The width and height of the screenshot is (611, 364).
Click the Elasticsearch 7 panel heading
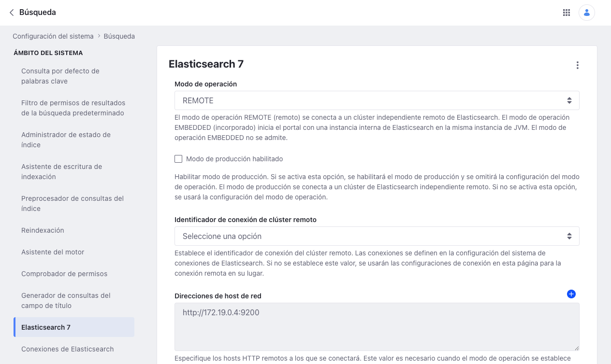206,64
